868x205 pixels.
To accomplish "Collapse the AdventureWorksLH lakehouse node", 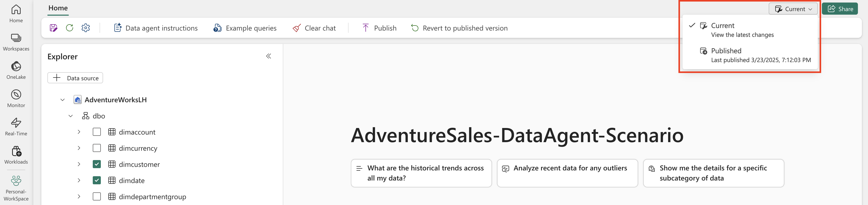I will coord(63,100).
